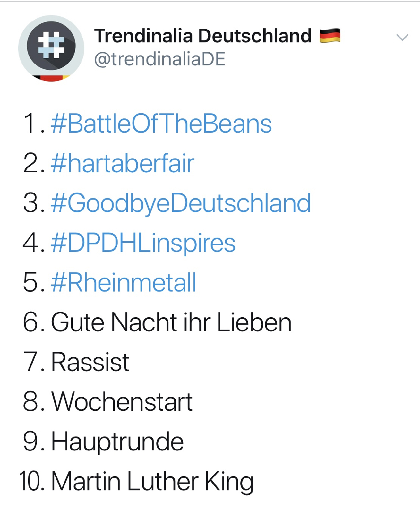This screenshot has height=507, width=420.
Task: Open the Trendinalia Deutschland display name
Action: tap(203, 36)
